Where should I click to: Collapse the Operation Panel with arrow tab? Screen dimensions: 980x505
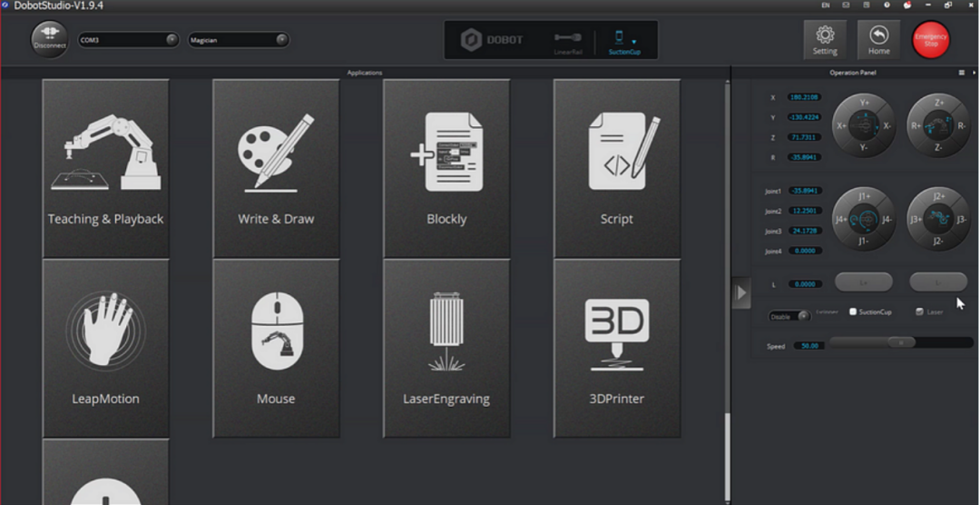point(741,292)
